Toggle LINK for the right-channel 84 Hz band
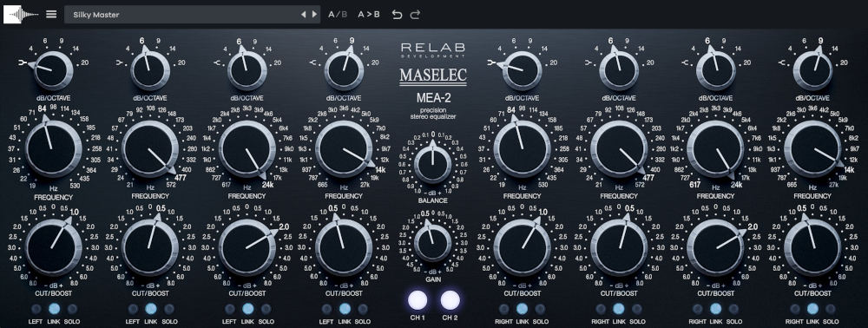Viewport: 868px width, 328px height. 522,309
